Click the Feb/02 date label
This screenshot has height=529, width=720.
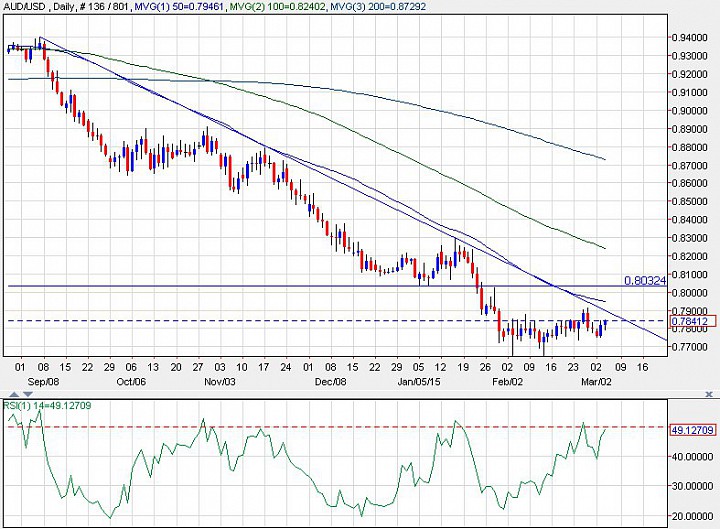tap(507, 382)
